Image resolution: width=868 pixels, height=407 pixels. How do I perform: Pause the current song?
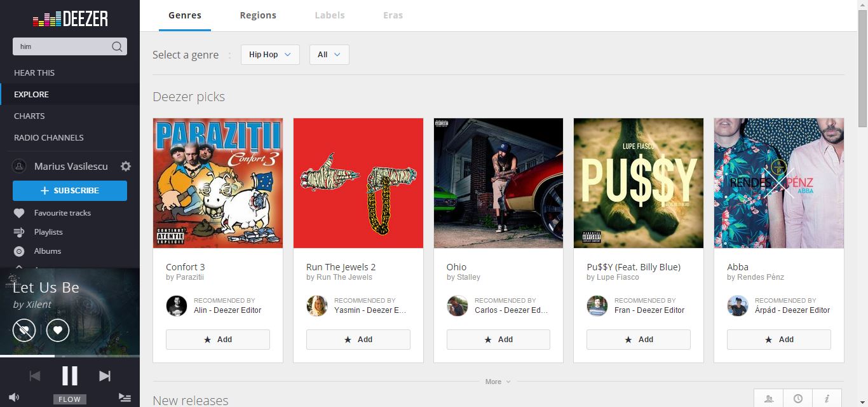pyautogui.click(x=70, y=376)
